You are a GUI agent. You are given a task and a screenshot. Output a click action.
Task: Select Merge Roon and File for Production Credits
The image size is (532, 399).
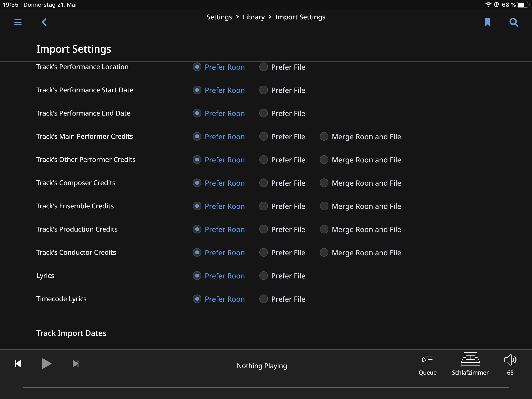(360, 229)
